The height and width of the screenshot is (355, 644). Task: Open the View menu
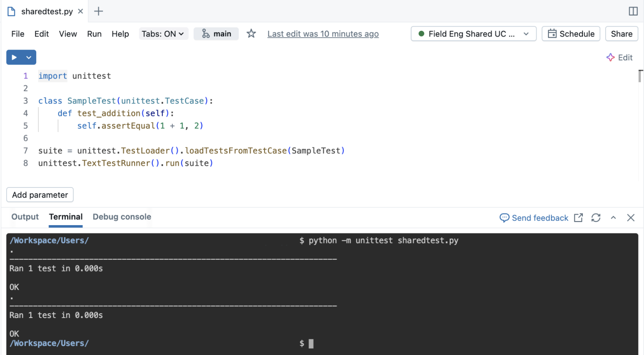point(68,34)
